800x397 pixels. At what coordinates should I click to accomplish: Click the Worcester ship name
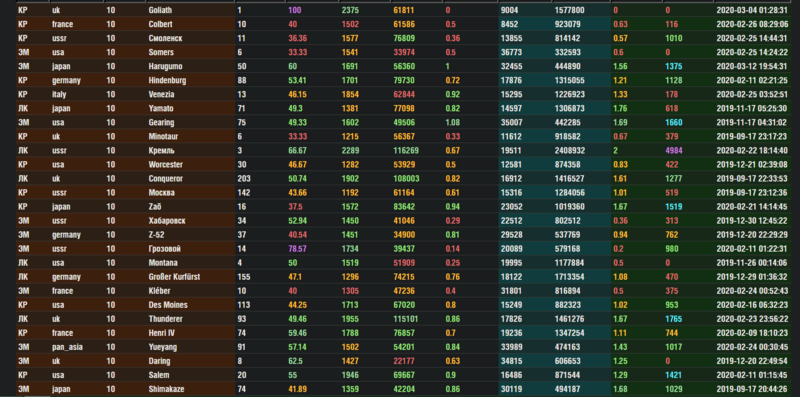pos(165,165)
